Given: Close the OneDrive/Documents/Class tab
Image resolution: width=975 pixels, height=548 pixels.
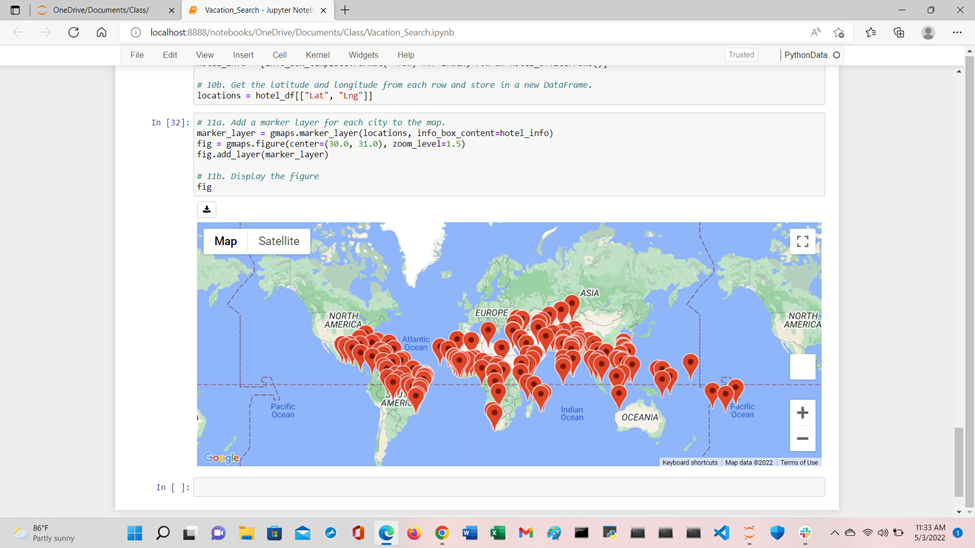Looking at the screenshot, I should (x=172, y=11).
